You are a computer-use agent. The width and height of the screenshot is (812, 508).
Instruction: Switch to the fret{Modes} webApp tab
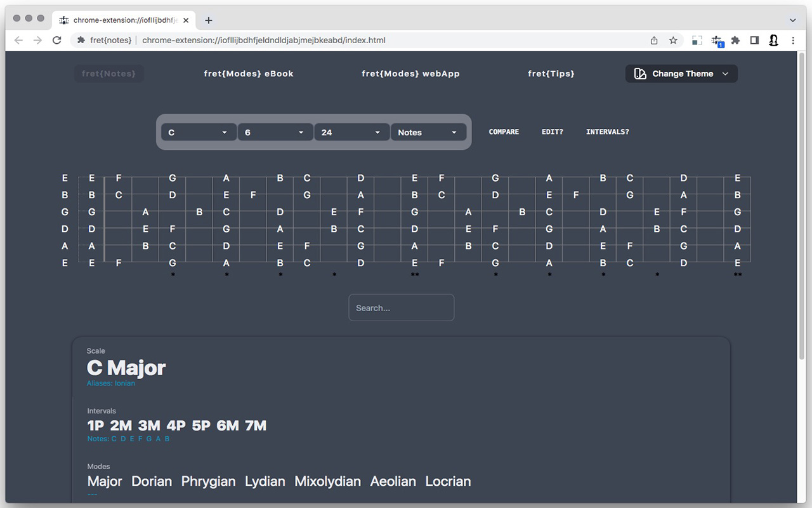coord(410,74)
